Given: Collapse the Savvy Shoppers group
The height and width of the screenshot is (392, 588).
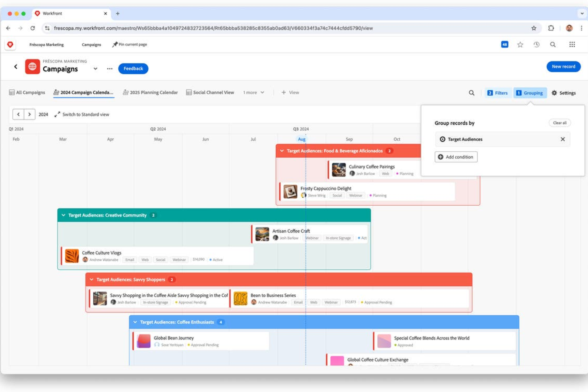Looking at the screenshot, I should [92, 279].
